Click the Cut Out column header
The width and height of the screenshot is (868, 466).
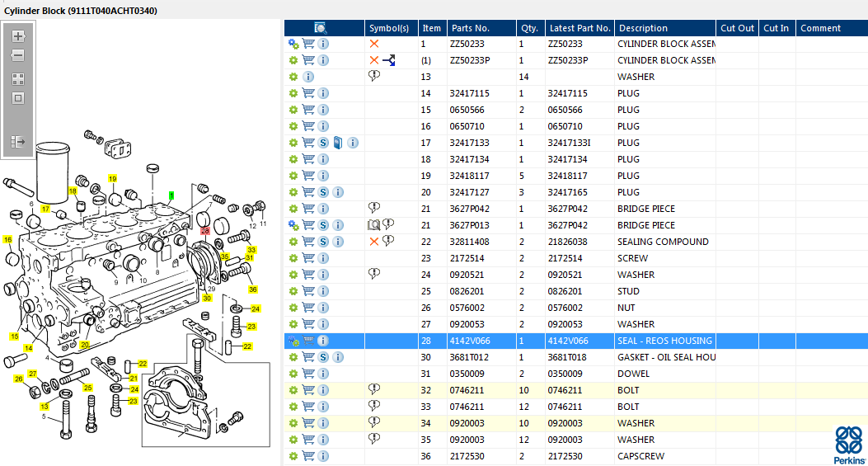[738, 28]
